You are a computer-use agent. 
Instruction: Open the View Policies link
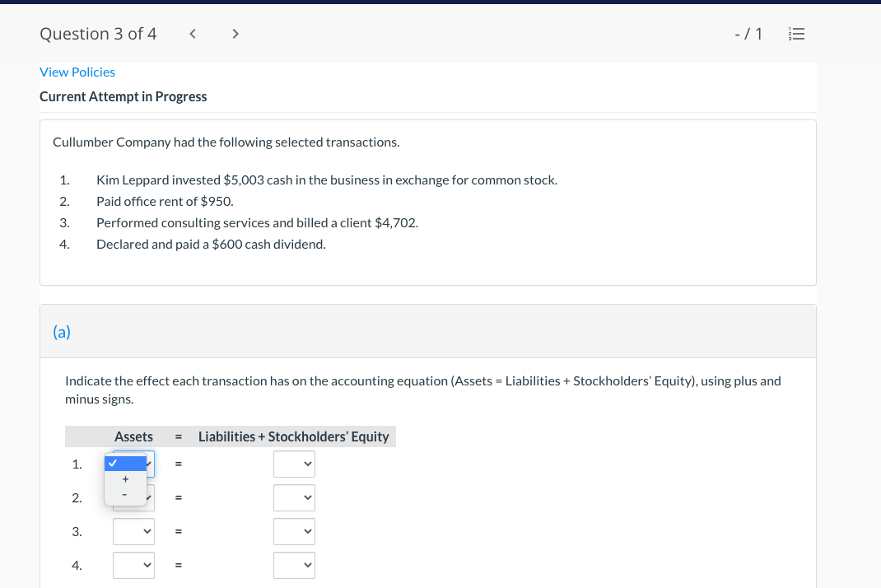click(x=77, y=72)
